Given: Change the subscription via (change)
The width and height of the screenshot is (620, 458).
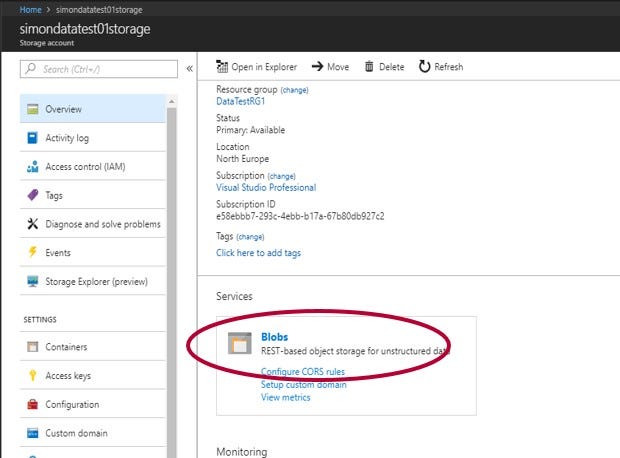Looking at the screenshot, I should tap(281, 176).
